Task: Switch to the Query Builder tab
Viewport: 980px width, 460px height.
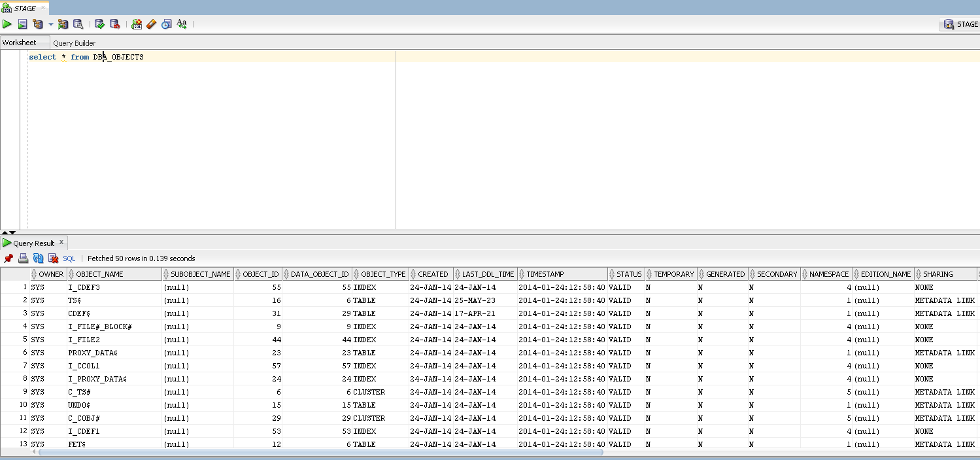Action: point(74,43)
